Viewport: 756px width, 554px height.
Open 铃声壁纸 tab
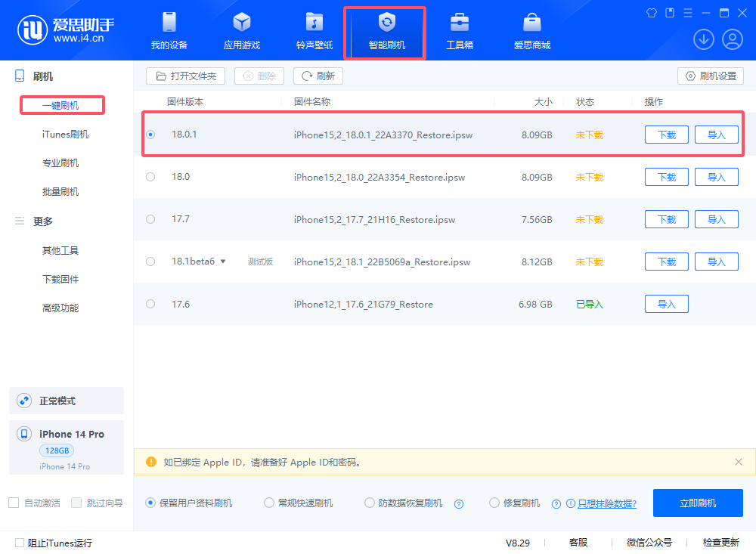pyautogui.click(x=314, y=31)
